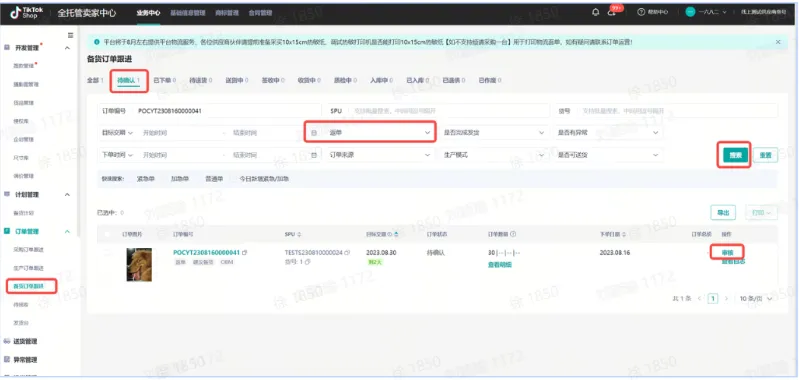Click the 订单数量 column help icon
799x380 pixels.
click(x=513, y=234)
